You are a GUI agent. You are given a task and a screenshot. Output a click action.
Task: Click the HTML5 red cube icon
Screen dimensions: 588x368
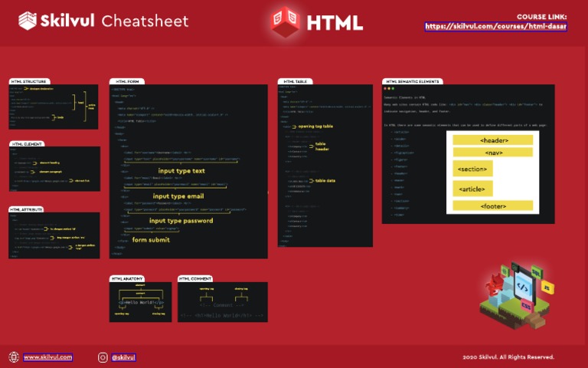[286, 21]
